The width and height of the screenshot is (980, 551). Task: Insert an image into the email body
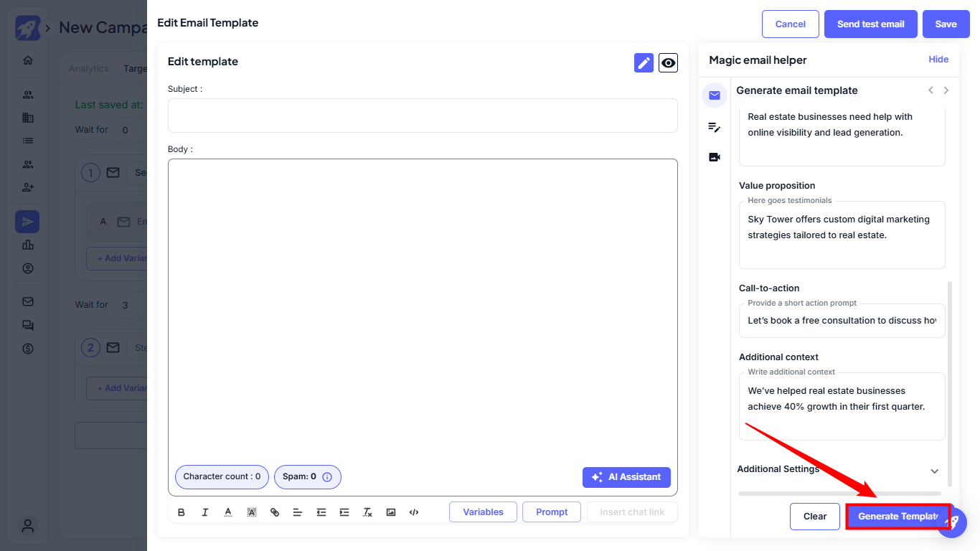point(391,512)
